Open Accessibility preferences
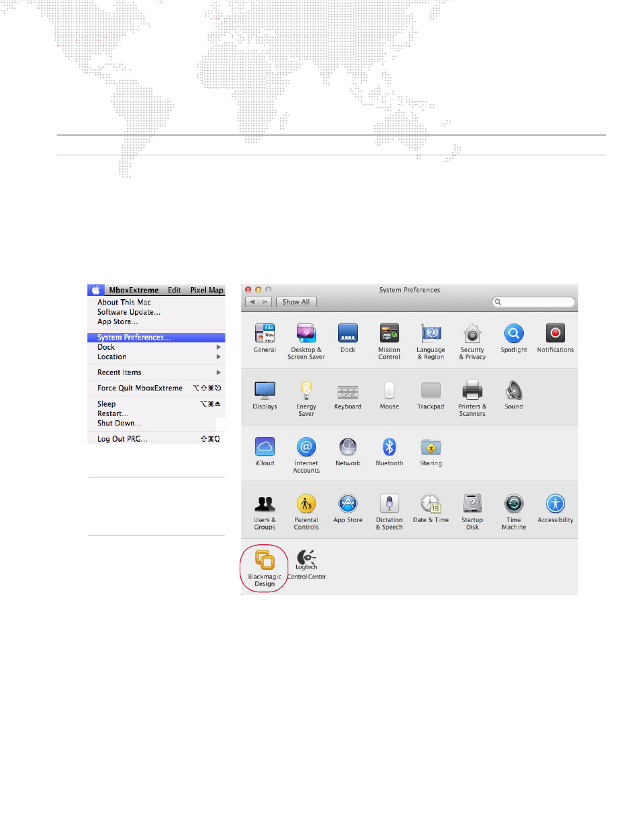 (x=556, y=509)
